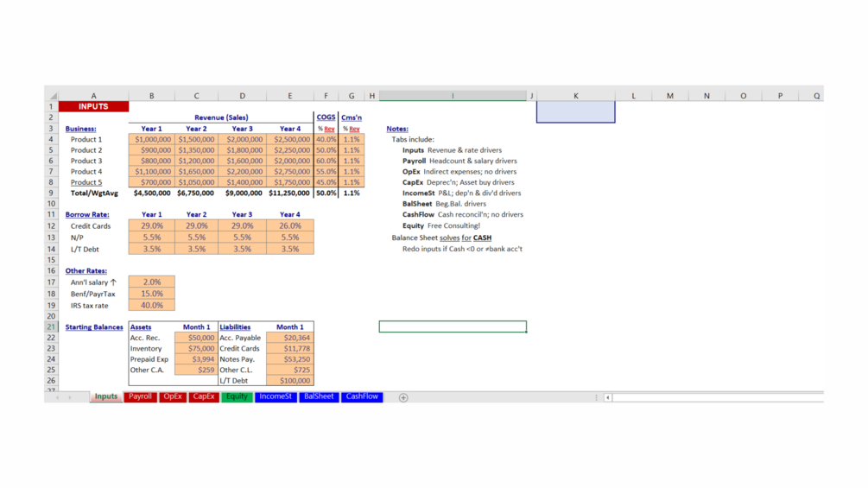Click the Product 5 label
868x488 pixels.
point(86,182)
